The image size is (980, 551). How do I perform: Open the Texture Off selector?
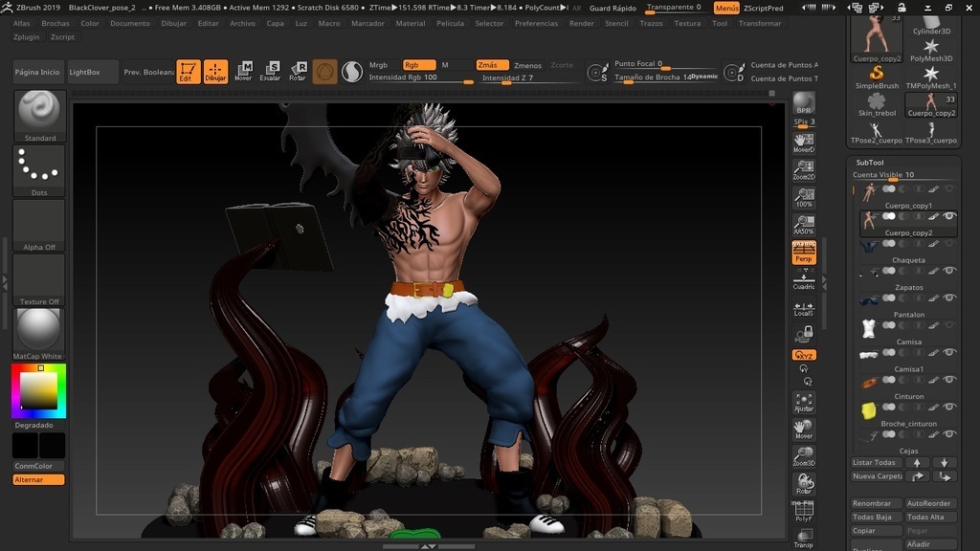(38, 279)
